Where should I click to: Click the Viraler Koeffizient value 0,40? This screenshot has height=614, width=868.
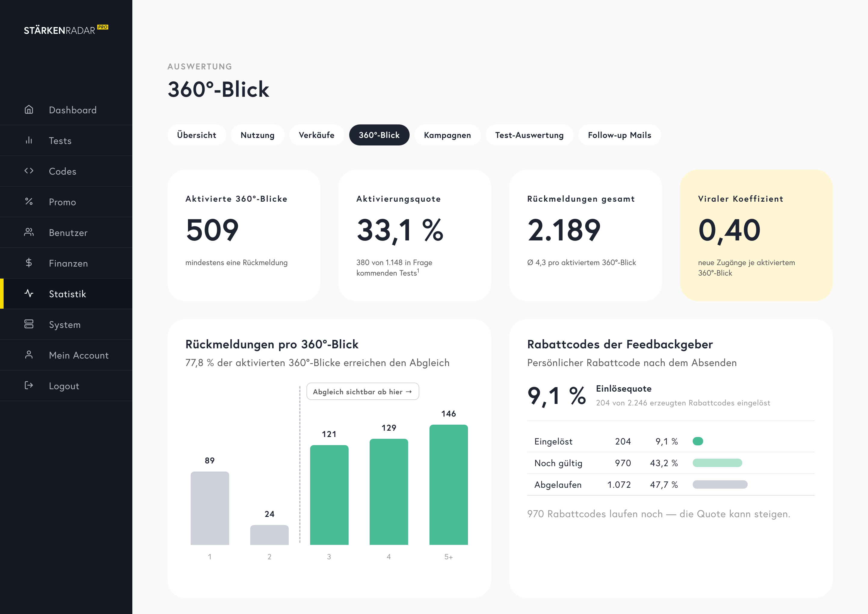(x=729, y=230)
